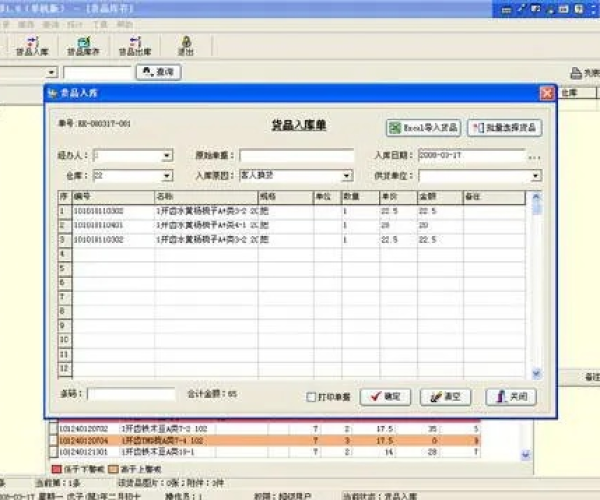600x500 pixels.
Task: Click the search text box beside 查询
Action: (98, 72)
